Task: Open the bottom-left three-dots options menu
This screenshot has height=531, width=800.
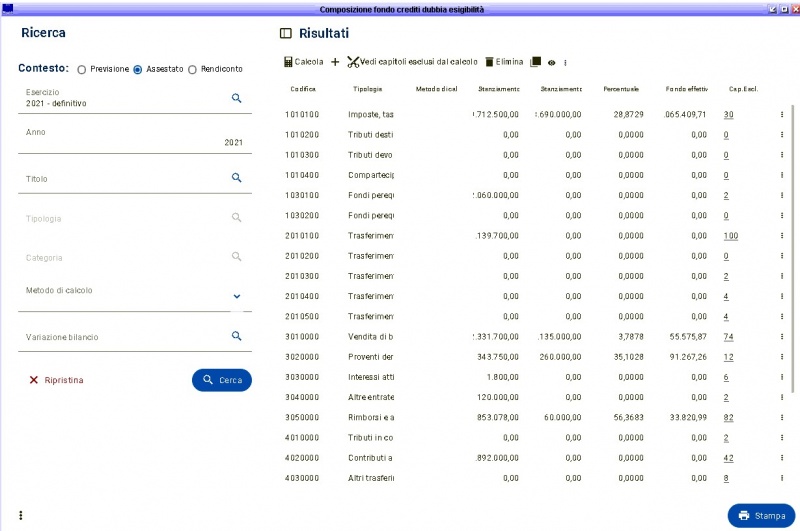Action: (21, 515)
